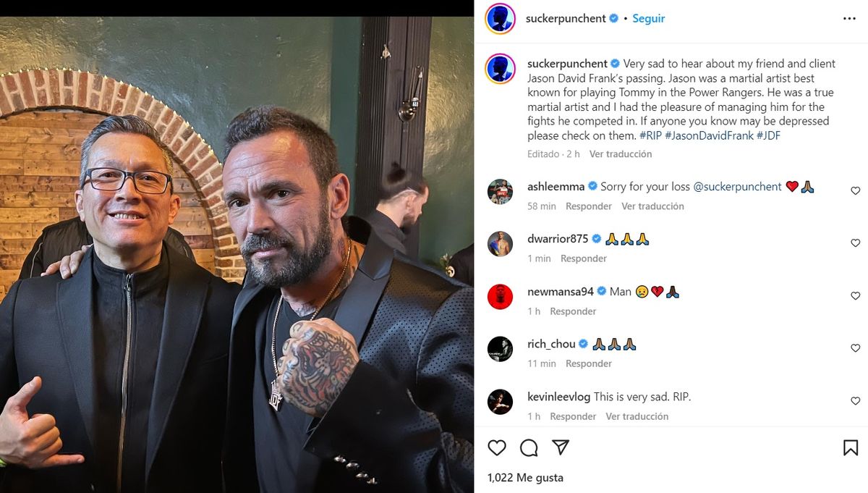Click Seguir to follow suckerpunchent
The height and width of the screenshot is (493, 868).
(648, 19)
